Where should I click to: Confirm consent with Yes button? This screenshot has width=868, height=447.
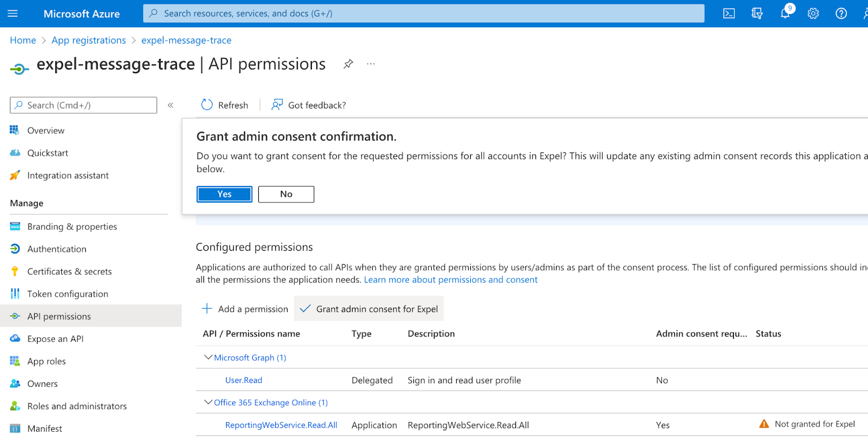pyautogui.click(x=225, y=194)
